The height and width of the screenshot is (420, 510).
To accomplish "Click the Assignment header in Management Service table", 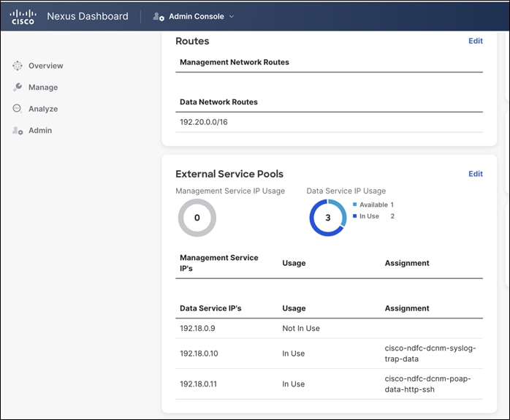I will tap(407, 263).
